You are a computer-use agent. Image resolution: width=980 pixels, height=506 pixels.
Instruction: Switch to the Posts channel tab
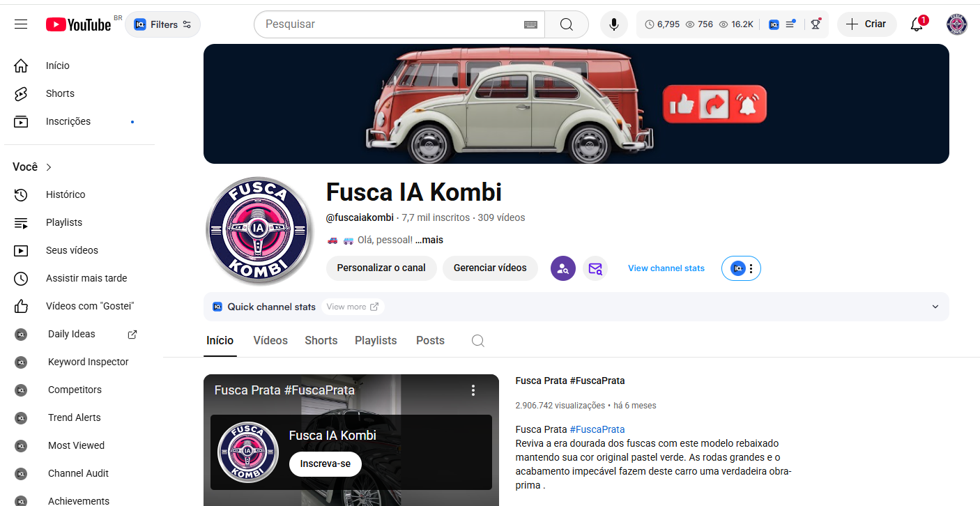coord(430,341)
